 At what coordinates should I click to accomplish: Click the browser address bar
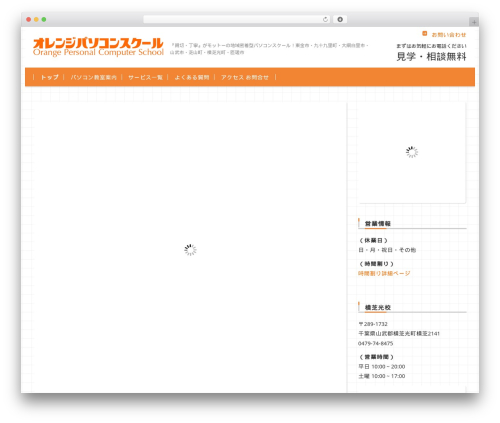tap(236, 20)
